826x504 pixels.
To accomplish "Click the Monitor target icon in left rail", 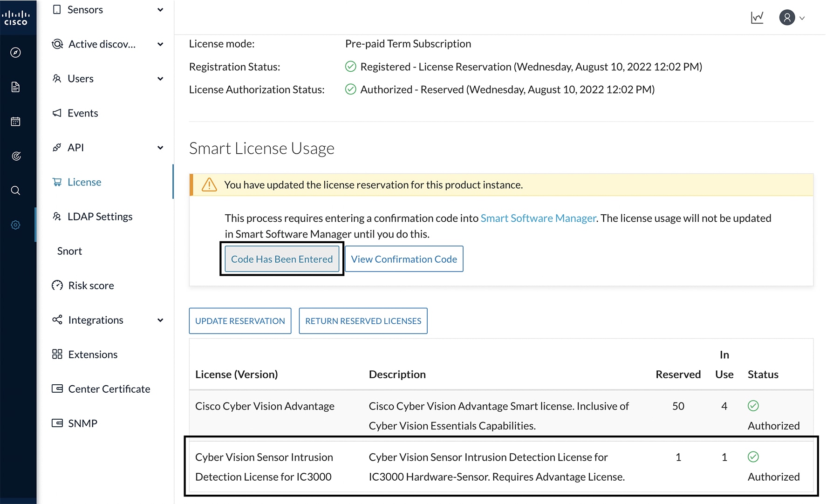I will pos(15,156).
